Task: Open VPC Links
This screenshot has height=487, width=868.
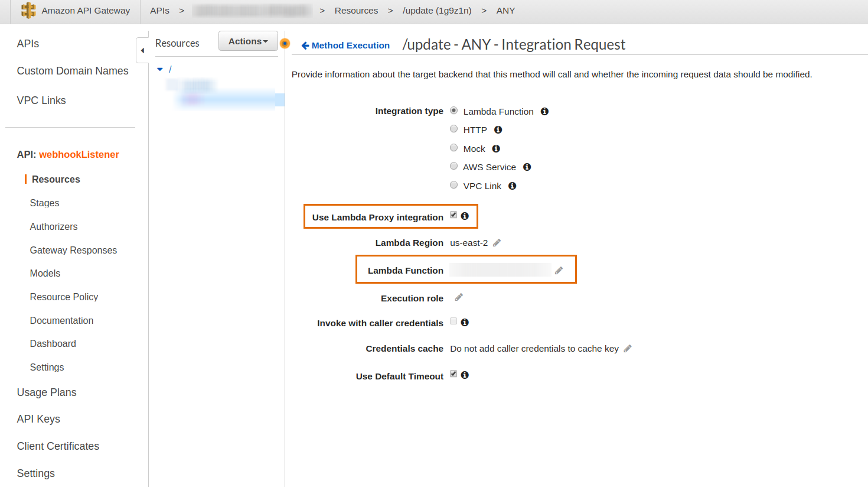Action: click(41, 100)
